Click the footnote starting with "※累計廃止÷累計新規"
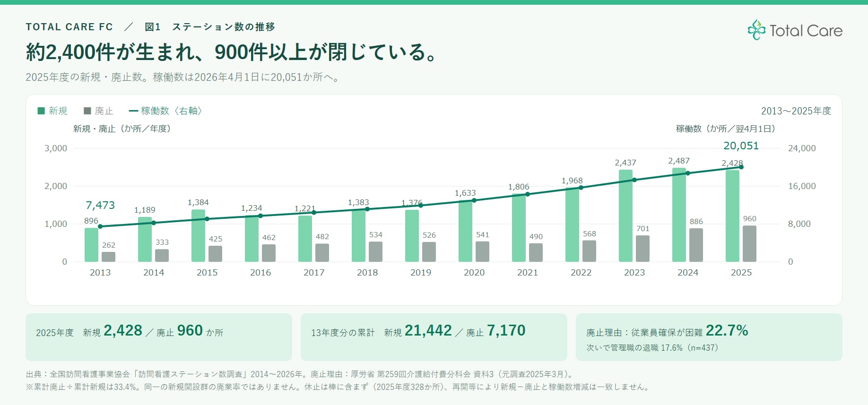 [339, 387]
